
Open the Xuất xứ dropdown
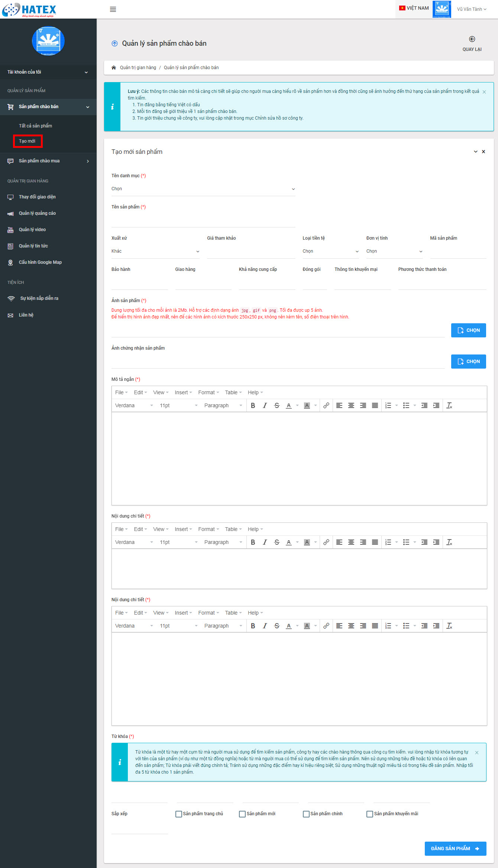155,251
